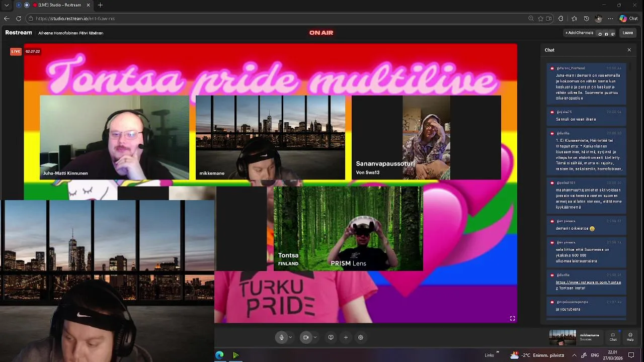Open the browser History icon
This screenshot has width=644, height=362.
(586, 19)
